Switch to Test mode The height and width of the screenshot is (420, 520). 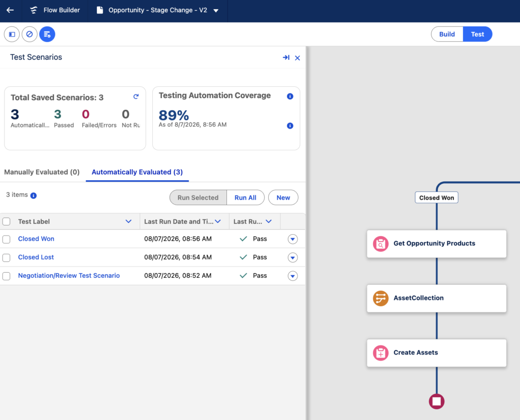tap(477, 34)
